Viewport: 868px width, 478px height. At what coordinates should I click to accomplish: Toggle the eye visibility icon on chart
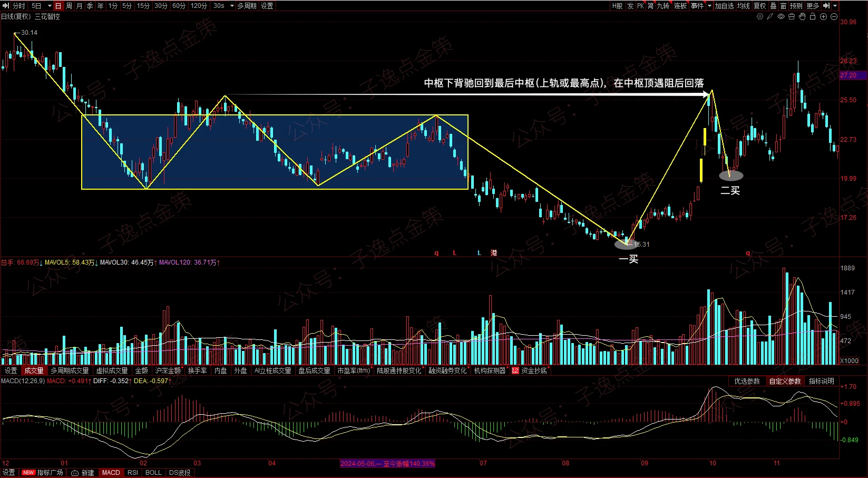[x=781, y=17]
